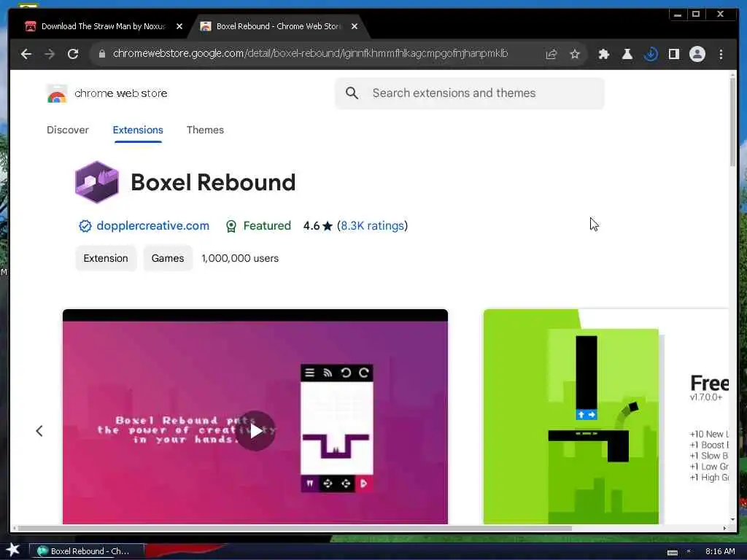747x560 pixels.
Task: Toggle the browser side panel
Action: click(x=673, y=54)
